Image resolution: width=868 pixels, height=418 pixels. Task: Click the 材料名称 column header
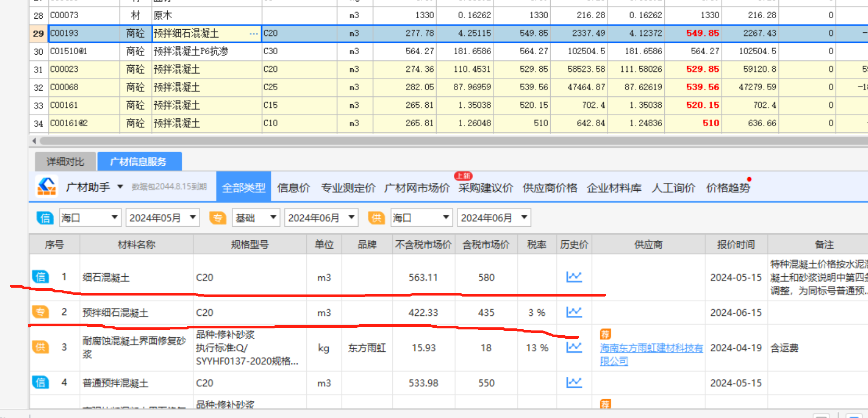(137, 244)
